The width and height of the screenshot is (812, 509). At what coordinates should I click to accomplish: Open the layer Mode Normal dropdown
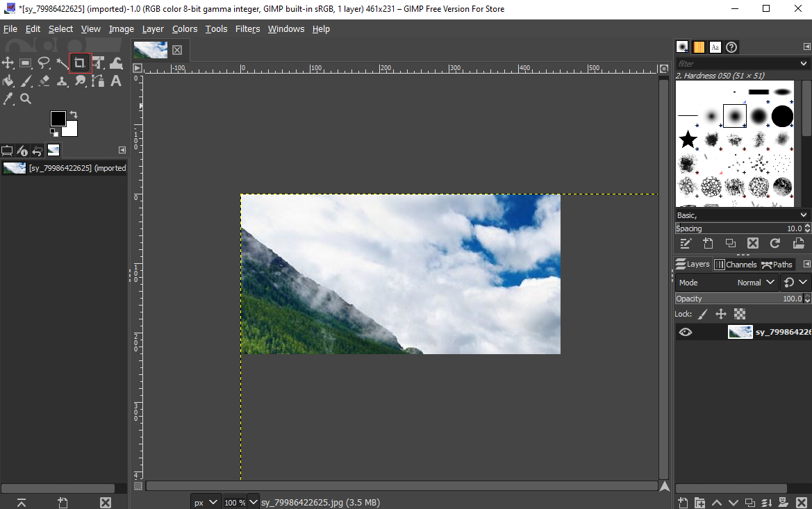[x=756, y=283]
